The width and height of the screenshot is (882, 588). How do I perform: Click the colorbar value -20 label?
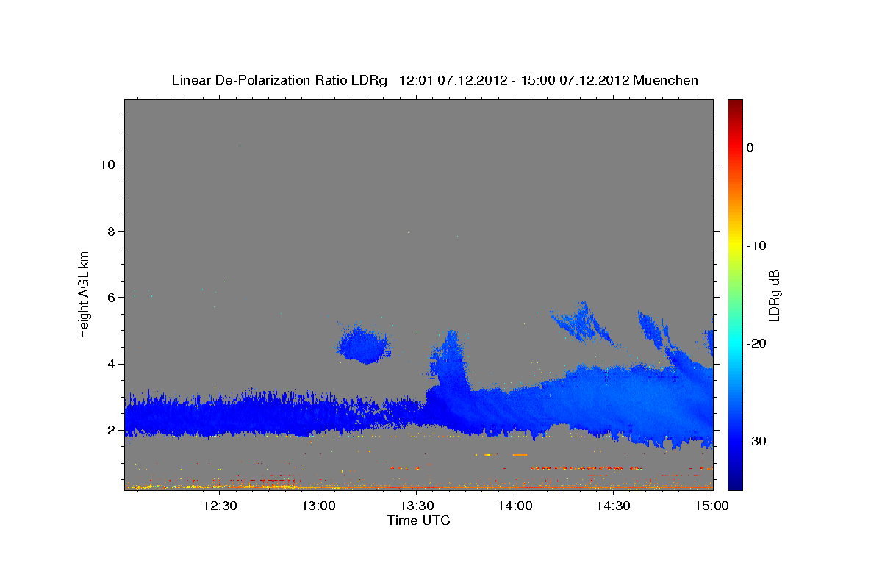(x=757, y=343)
